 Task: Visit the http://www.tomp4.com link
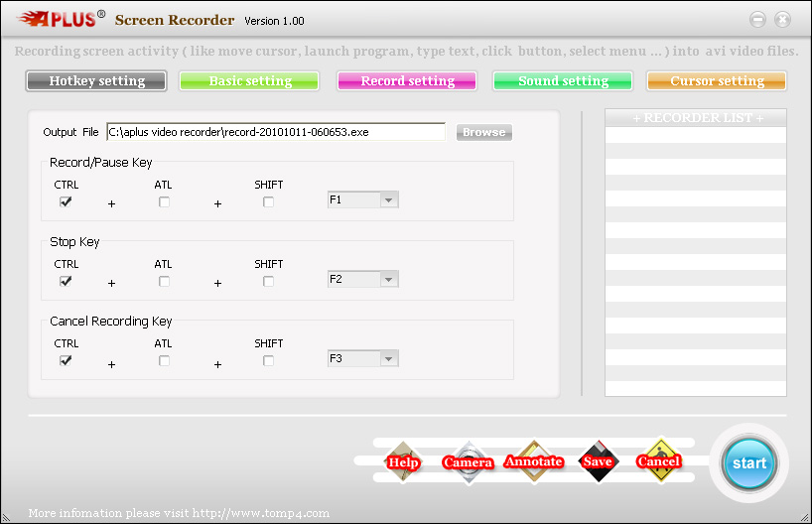tap(260, 513)
